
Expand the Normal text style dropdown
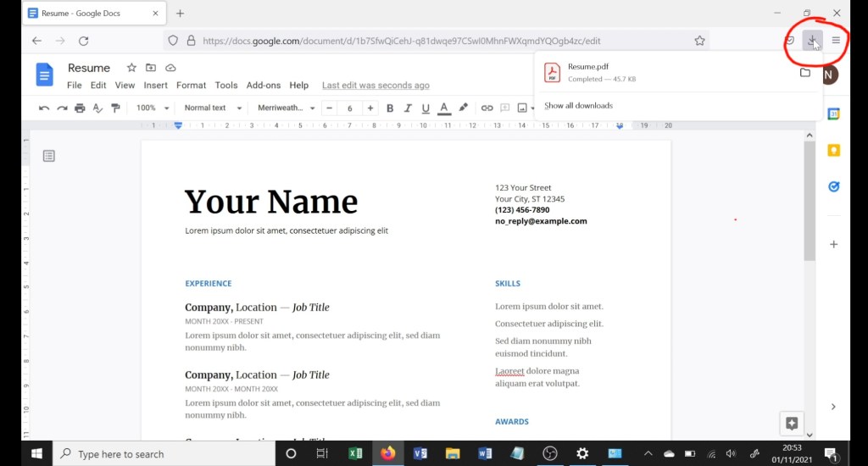[213, 108]
